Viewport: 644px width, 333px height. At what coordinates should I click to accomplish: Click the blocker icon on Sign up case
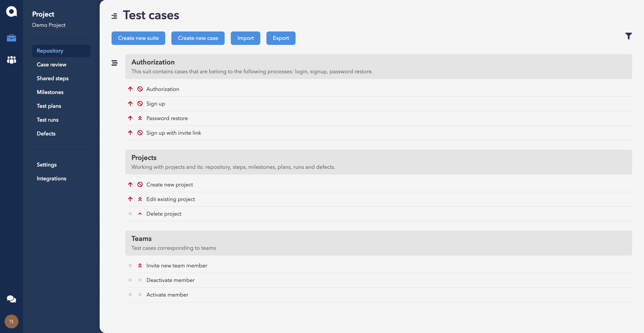(140, 104)
